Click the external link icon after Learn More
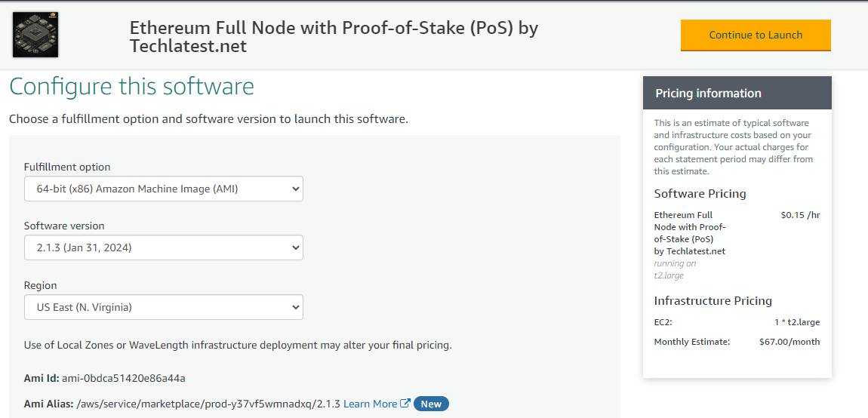The height and width of the screenshot is (418, 868). [405, 404]
